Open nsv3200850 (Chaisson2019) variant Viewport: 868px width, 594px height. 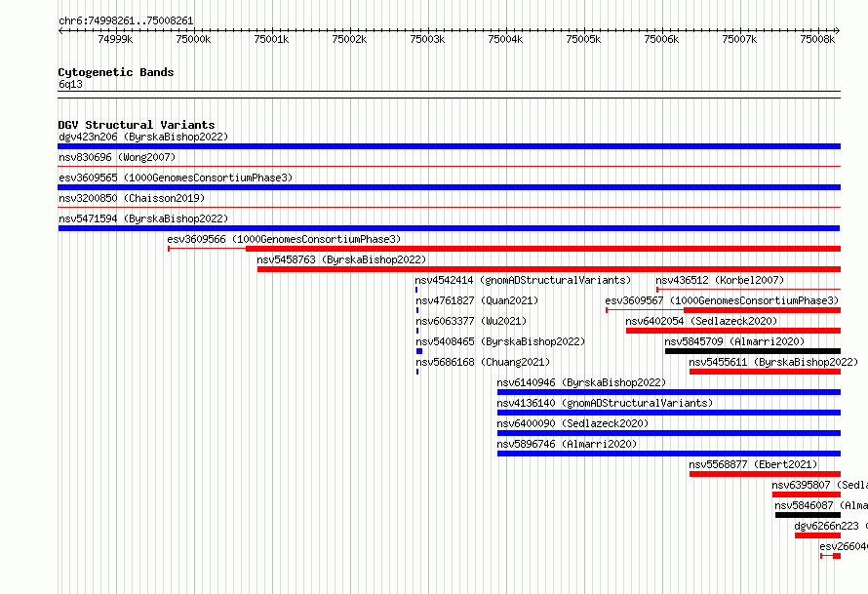pos(132,198)
